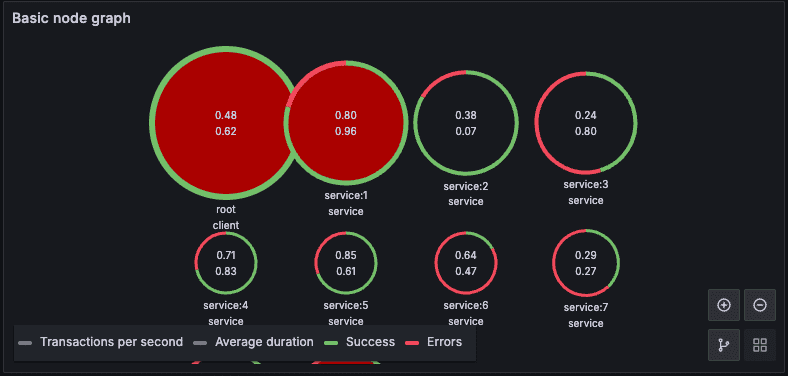The width and height of the screenshot is (788, 376).
Task: Switch to grid layout view
Action: pos(760,345)
